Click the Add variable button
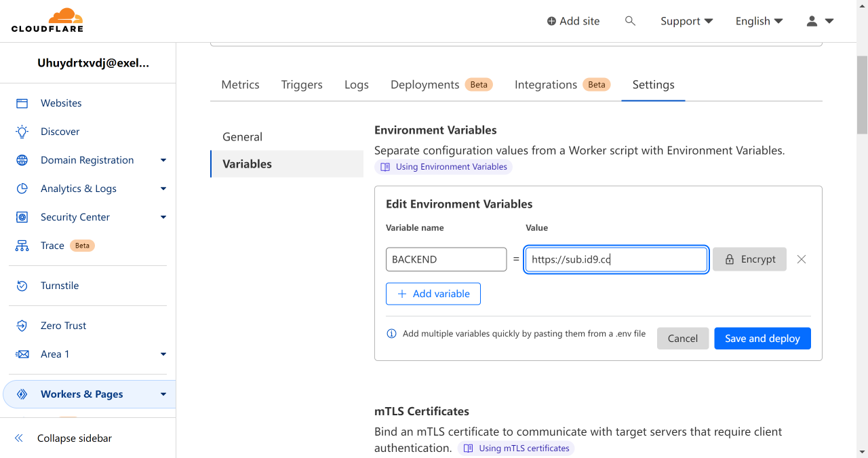868x458 pixels. (433, 294)
